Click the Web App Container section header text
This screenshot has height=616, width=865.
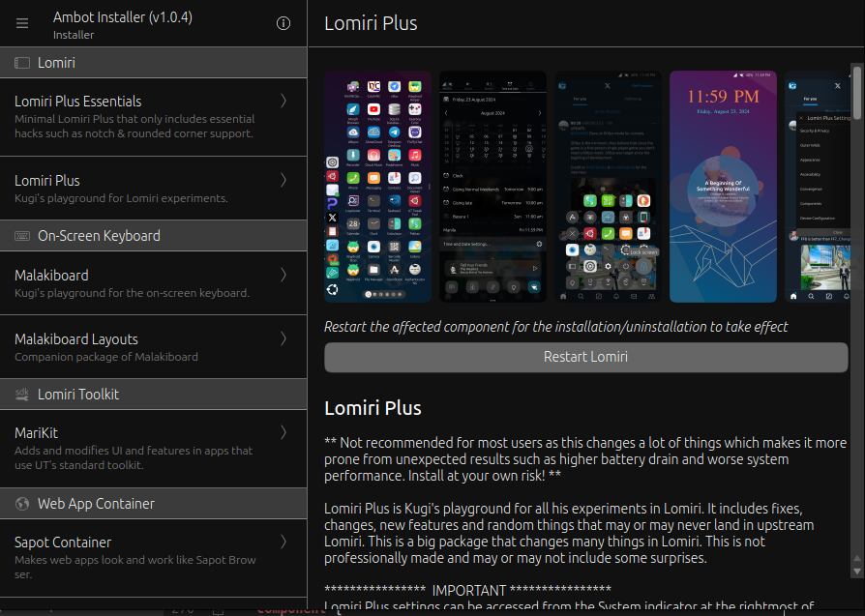coord(96,504)
